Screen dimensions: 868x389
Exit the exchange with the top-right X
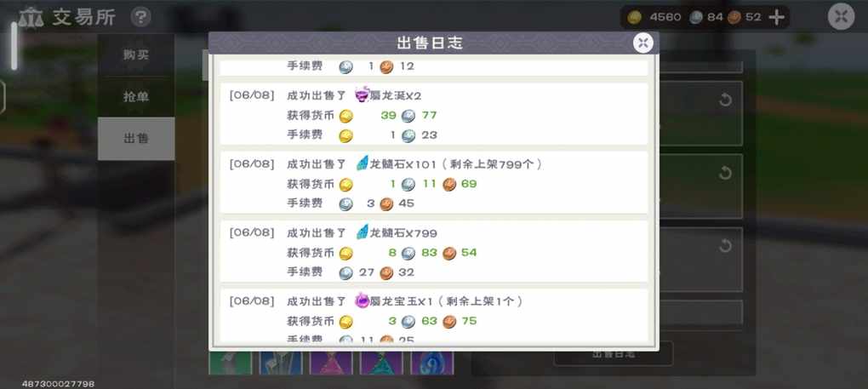[841, 17]
